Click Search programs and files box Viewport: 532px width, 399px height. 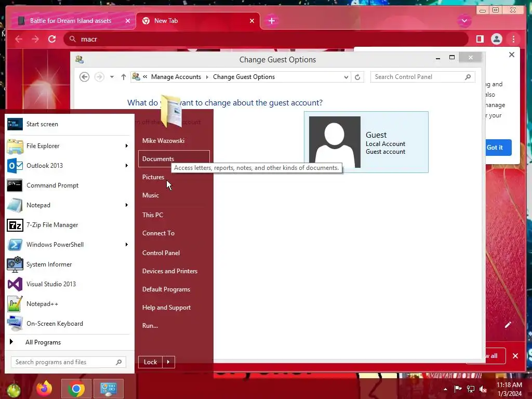[69, 362]
